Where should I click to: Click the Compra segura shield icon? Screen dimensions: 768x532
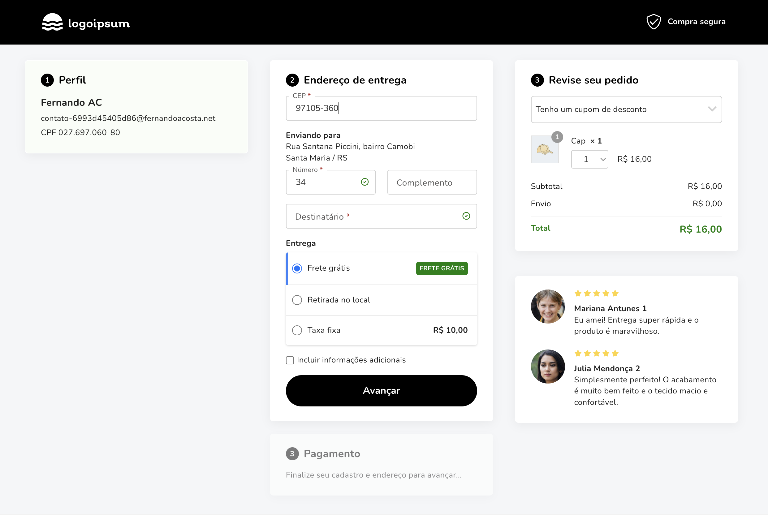pos(654,21)
